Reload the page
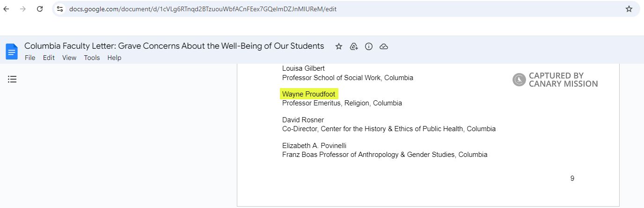644x208 pixels. (40, 9)
